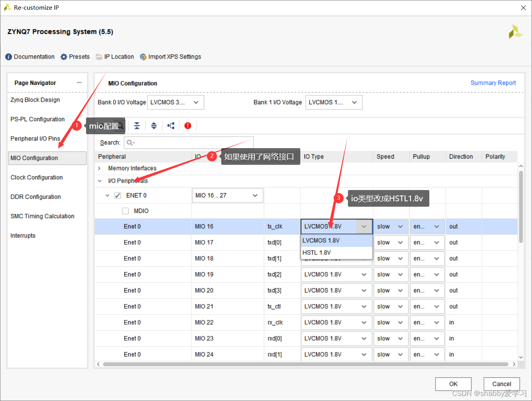Go to PS-PL Configuration page
This screenshot has width=532, height=401.
pos(38,119)
